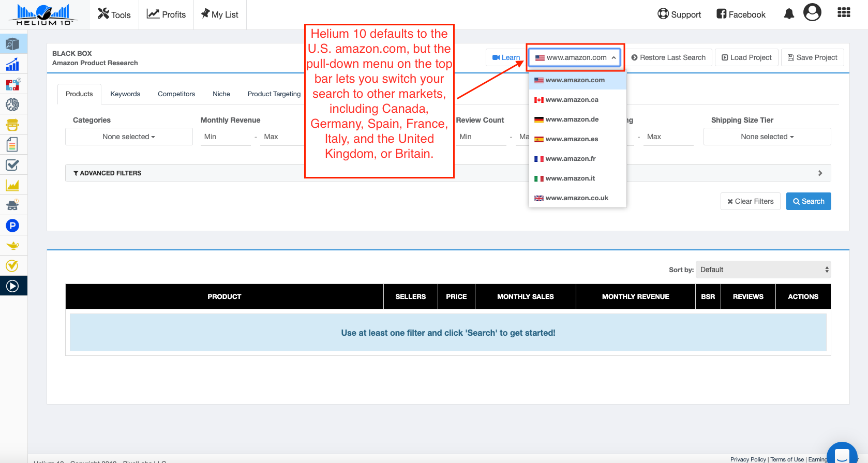Click the Black Box cube sidebar icon
This screenshot has height=463, width=868.
coord(12,44)
